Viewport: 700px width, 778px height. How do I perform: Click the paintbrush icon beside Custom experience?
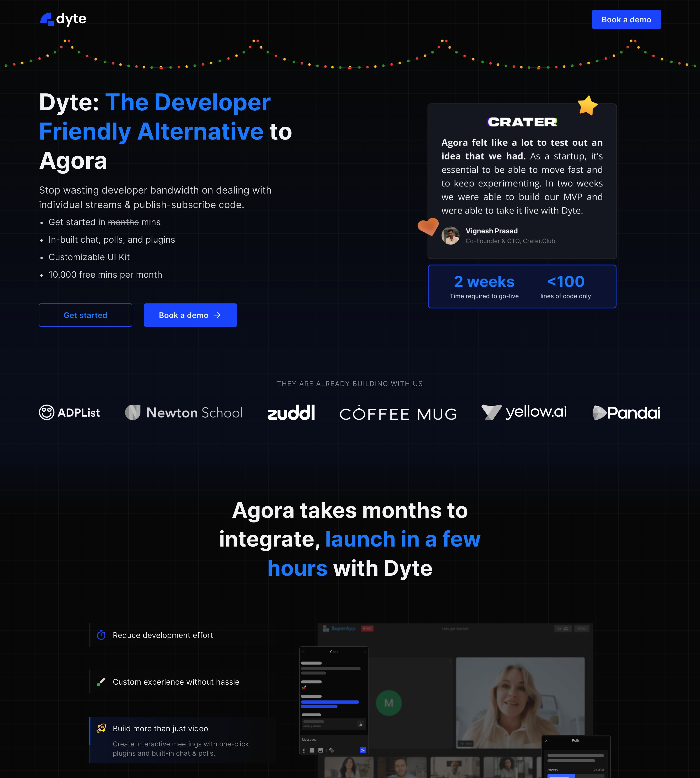tap(101, 682)
